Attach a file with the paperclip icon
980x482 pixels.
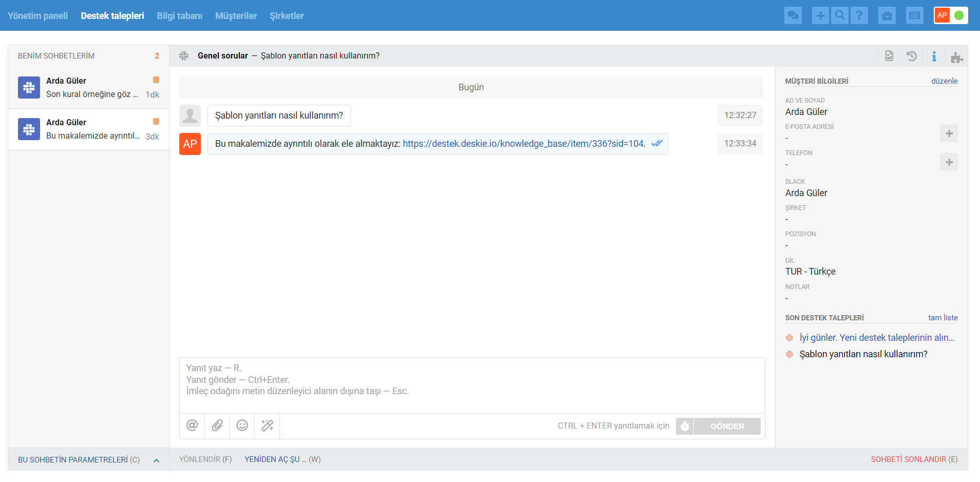pyautogui.click(x=217, y=426)
